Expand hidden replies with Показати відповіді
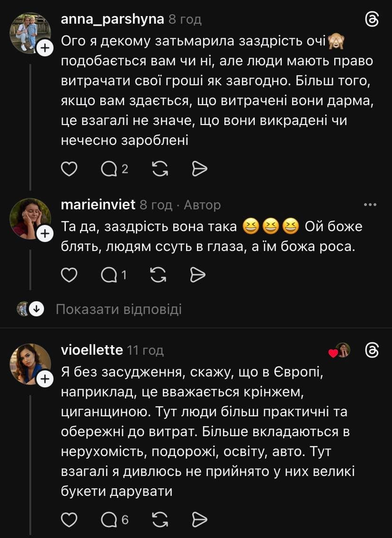The height and width of the screenshot is (538, 392). (118, 309)
